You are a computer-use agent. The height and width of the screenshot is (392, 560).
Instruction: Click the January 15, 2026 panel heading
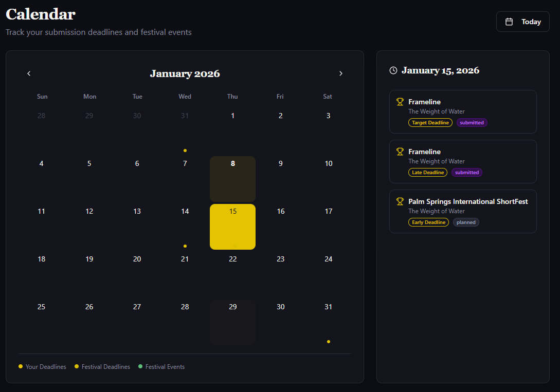pos(440,70)
